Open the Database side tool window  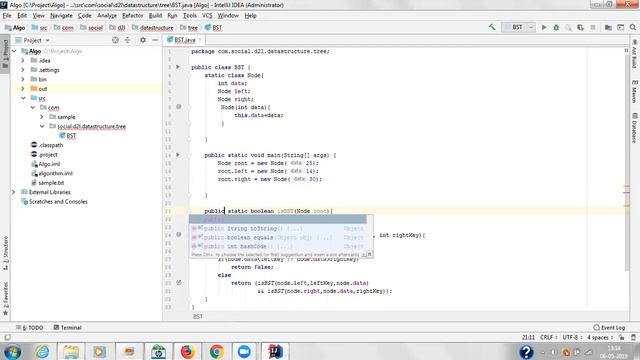point(634,128)
